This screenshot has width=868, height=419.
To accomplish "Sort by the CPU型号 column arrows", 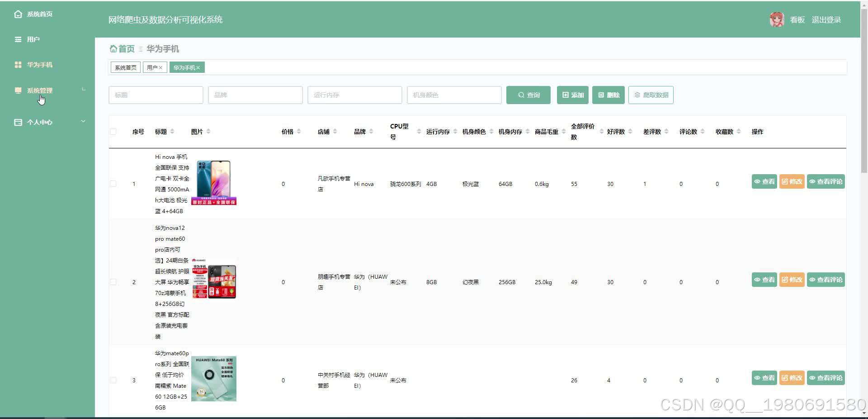I will 419,132.
